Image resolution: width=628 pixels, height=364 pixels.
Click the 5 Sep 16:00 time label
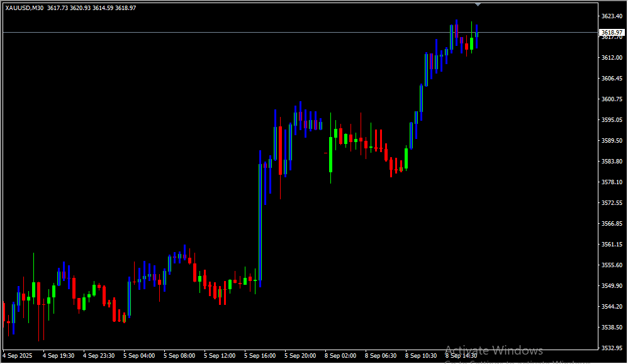(x=260, y=356)
